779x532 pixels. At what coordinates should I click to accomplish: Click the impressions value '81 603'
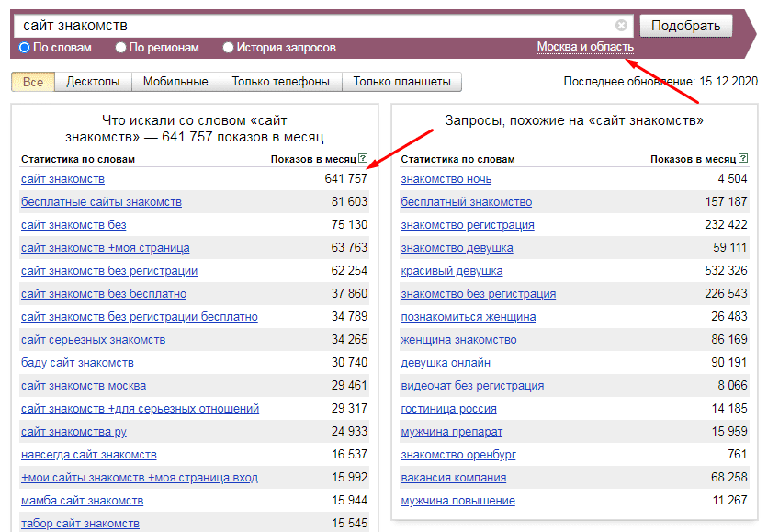tap(349, 201)
